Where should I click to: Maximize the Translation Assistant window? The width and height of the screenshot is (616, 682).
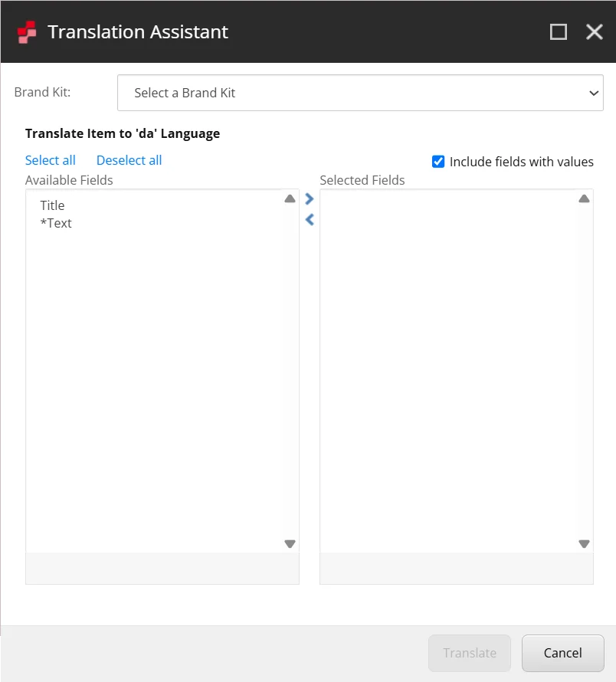(x=558, y=32)
